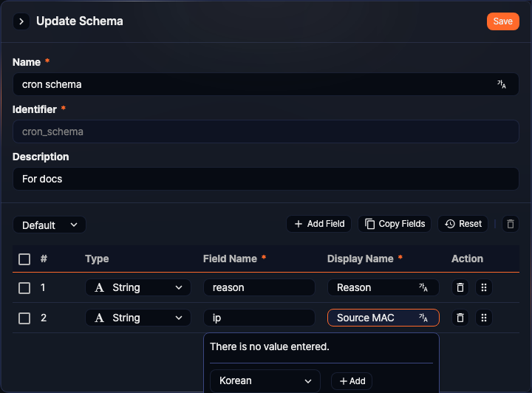Check the row 1 reason checkbox
Viewport: 532px width, 393px height.
pos(24,288)
